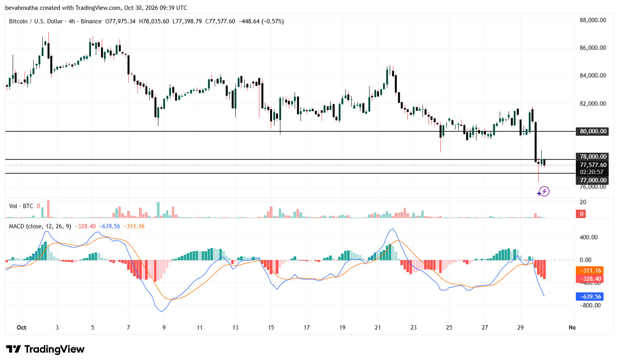Click the date 29 on the time axis
Image resolution: width=619 pixels, height=364 pixels.
coord(520,328)
